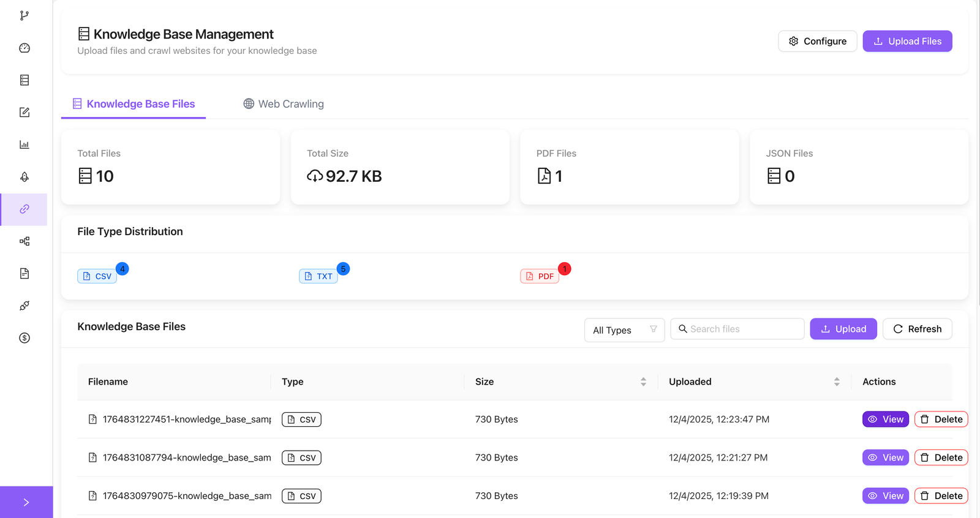The height and width of the screenshot is (518, 980).
Task: Expand the sidebar with the arrow button
Action: [26, 502]
